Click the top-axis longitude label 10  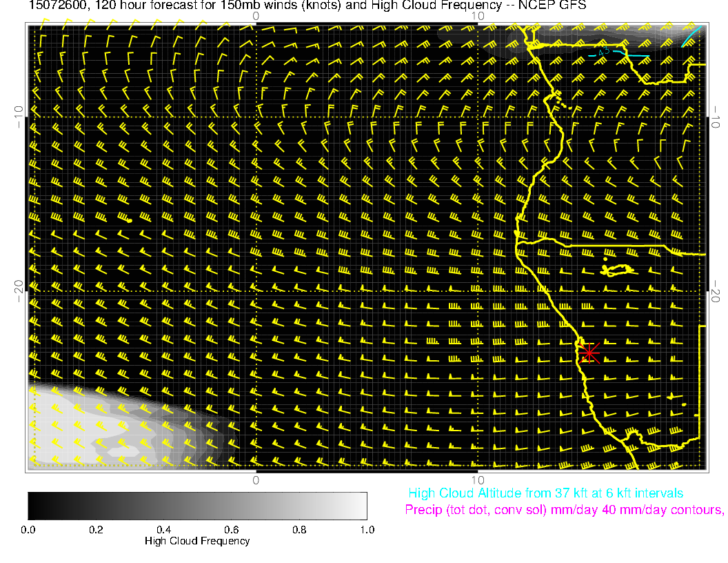coord(478,17)
